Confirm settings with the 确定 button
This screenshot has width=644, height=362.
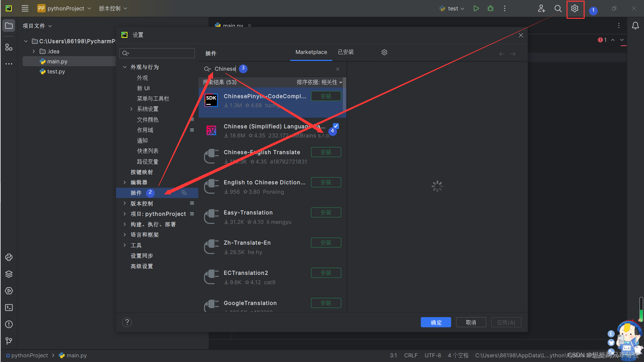click(x=435, y=322)
